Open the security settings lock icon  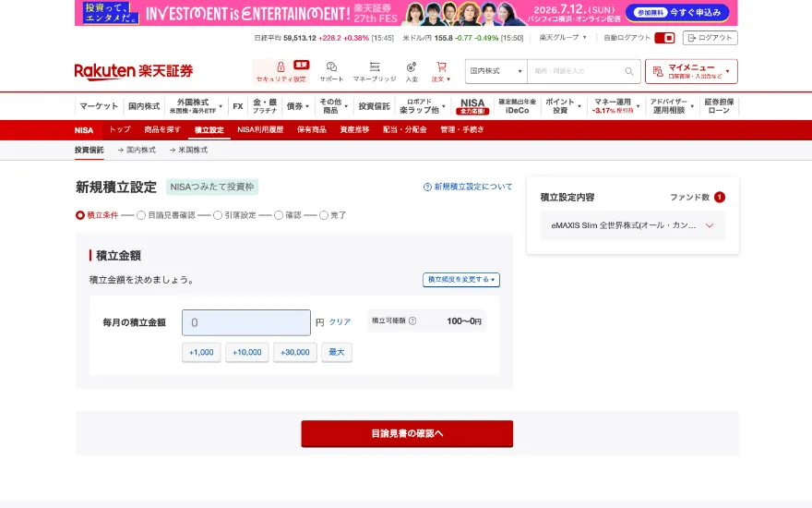[281, 67]
